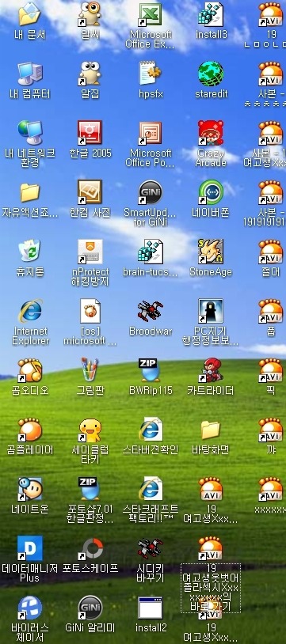Screen dimensions: 286x644
Task: Launch 한컴 사전 dictionary shortcut
Action: 90,192
